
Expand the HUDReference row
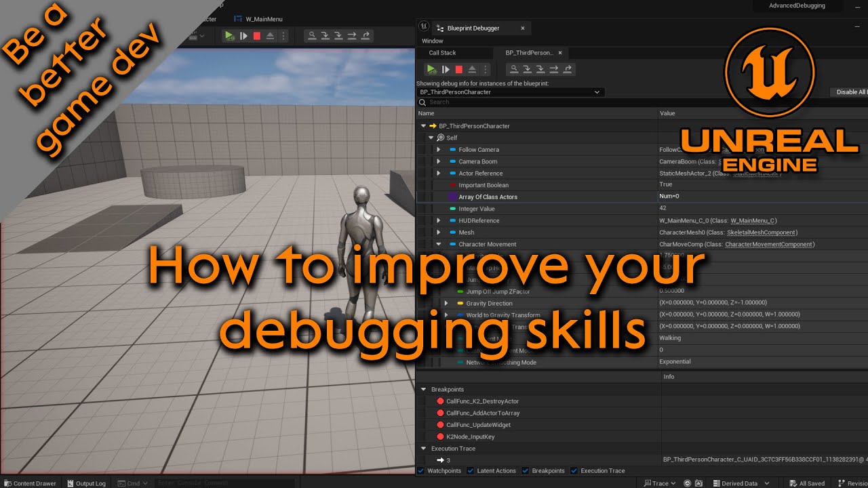(x=438, y=220)
